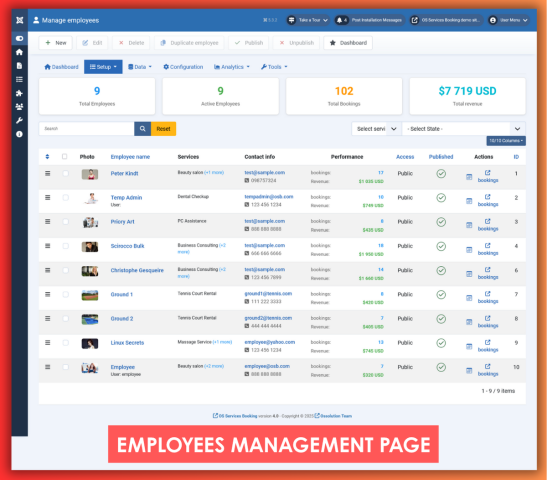
Task: Click the magnifier search button
Action: click(143, 129)
